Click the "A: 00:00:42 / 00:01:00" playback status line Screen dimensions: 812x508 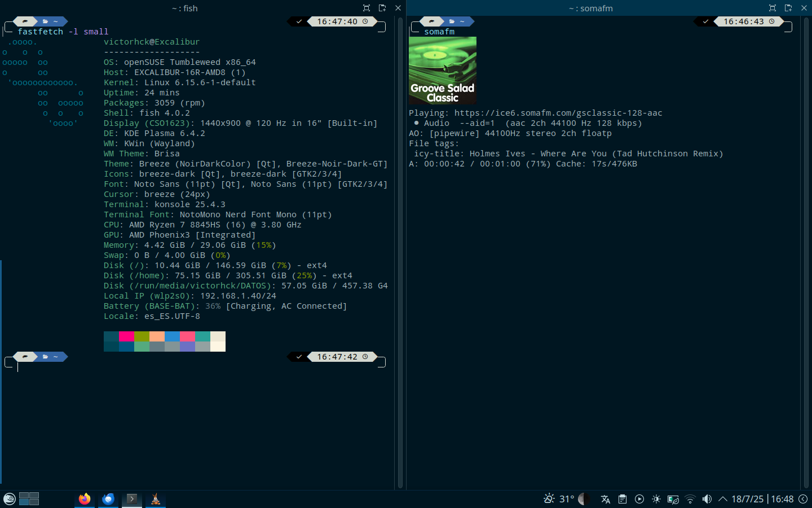(523, 164)
